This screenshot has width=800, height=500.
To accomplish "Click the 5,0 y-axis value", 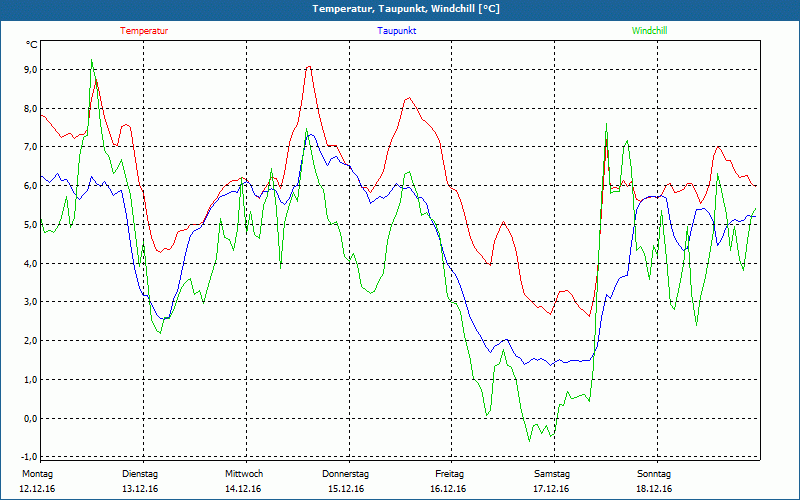I will point(31,224).
